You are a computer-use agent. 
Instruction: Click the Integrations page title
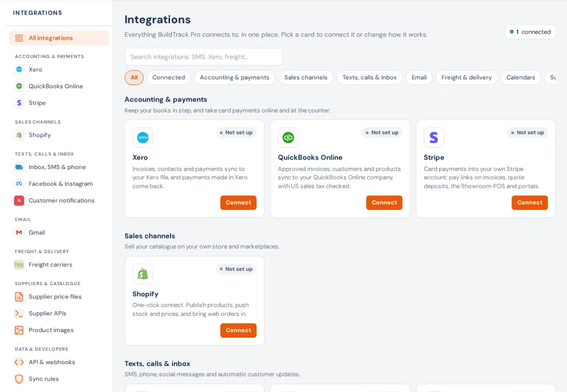point(158,19)
